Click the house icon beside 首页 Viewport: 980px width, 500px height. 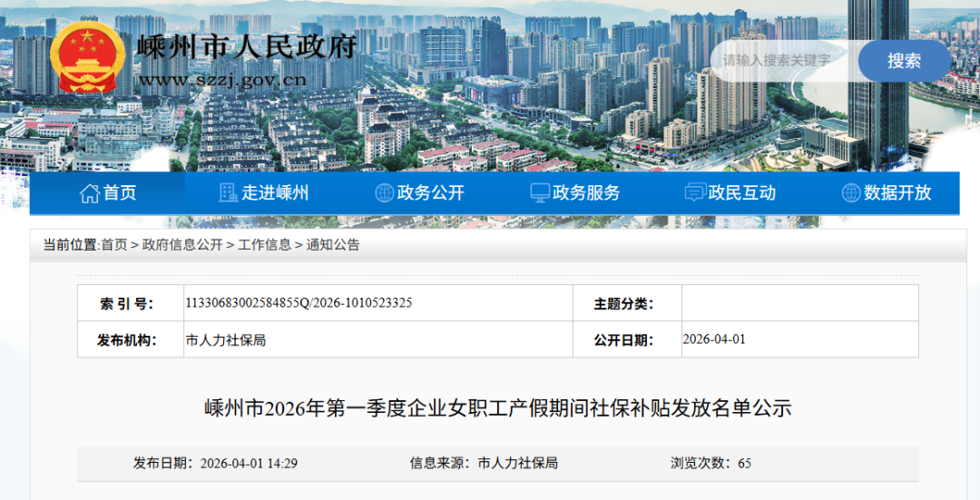[x=89, y=192]
